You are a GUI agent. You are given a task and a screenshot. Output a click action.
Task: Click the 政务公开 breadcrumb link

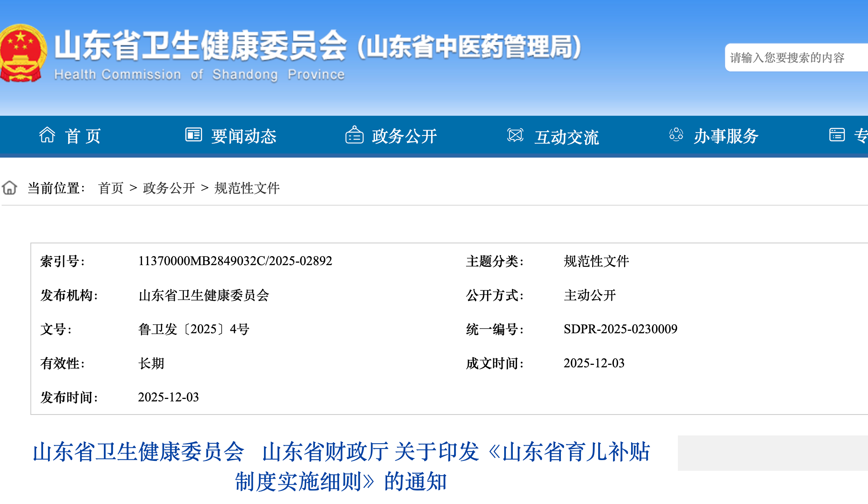(x=169, y=188)
